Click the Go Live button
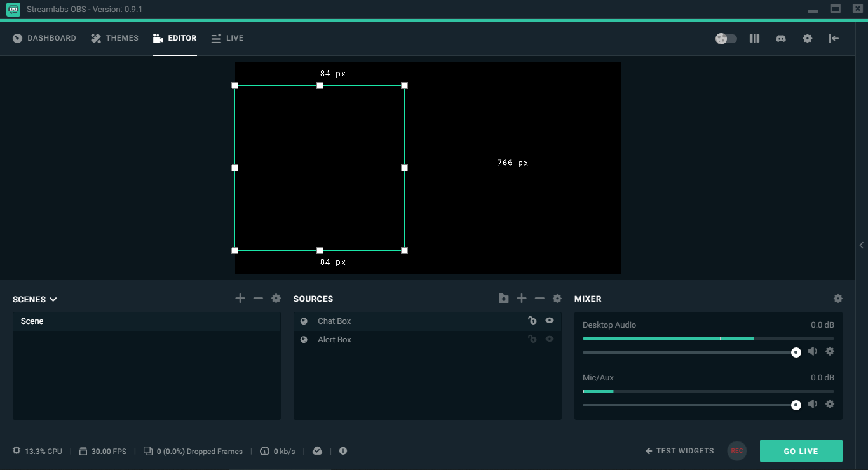The height and width of the screenshot is (470, 868). coord(801,451)
